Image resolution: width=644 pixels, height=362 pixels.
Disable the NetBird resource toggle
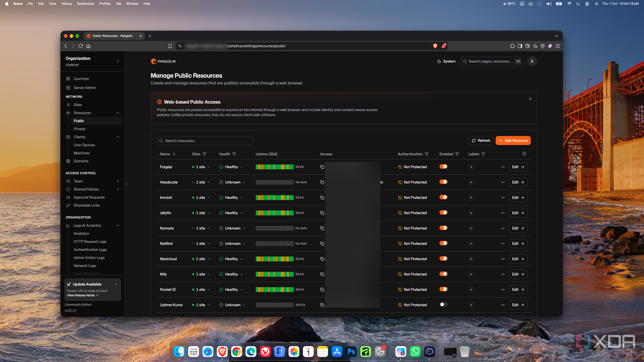click(444, 243)
